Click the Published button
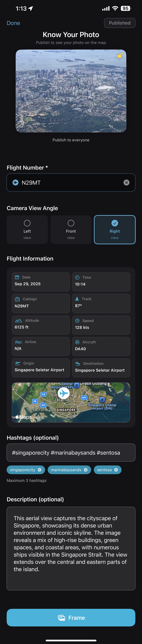This screenshot has width=142, height=644. pyautogui.click(x=119, y=23)
